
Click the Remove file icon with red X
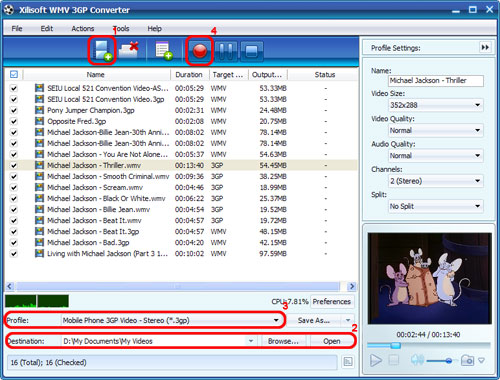tap(129, 50)
